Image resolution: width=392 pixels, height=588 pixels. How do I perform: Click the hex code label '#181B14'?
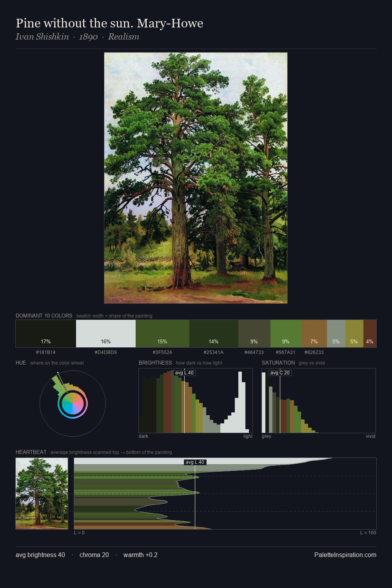(x=46, y=352)
